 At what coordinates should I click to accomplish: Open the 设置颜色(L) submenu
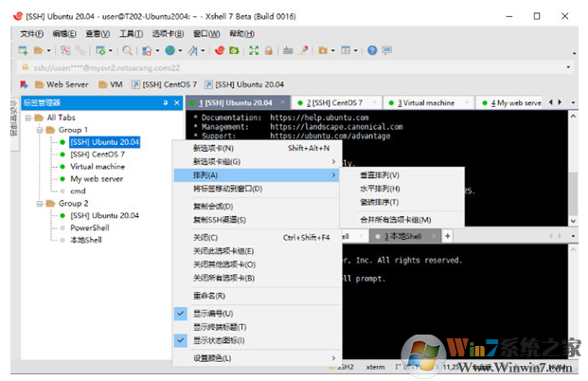click(258, 358)
